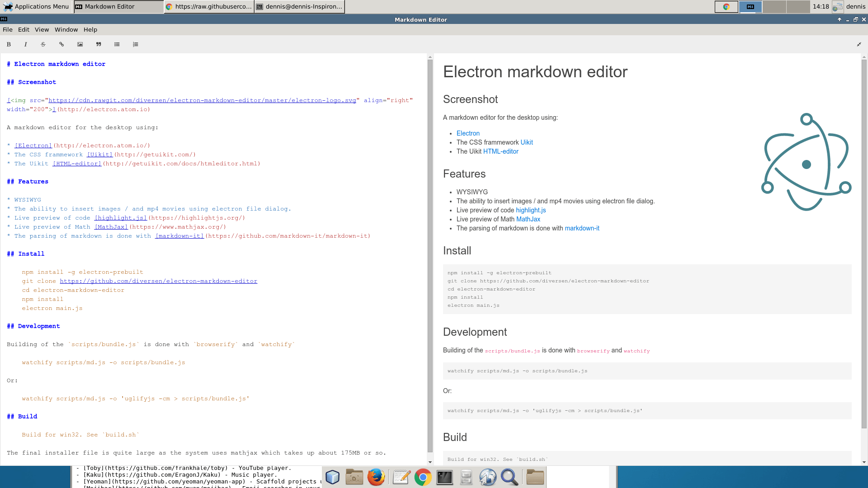Switch to the raw.githubusercontent Chrome taskbar window
Screen dimensions: 868x488
tap(209, 6)
